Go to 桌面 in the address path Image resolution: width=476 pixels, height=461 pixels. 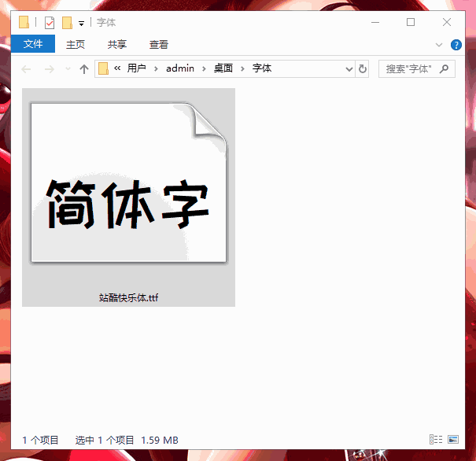223,69
